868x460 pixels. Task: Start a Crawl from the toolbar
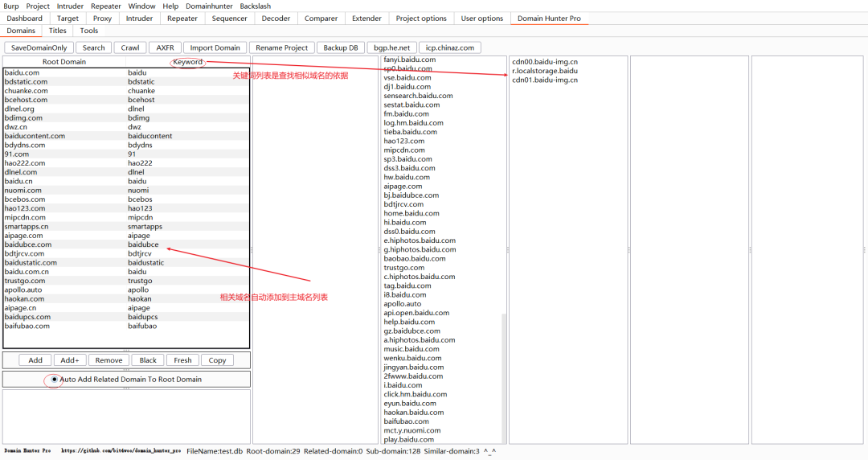130,47
